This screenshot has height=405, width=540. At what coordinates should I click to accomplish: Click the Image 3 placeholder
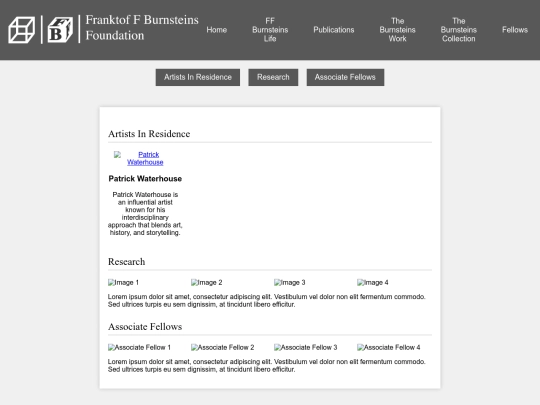pyautogui.click(x=290, y=283)
